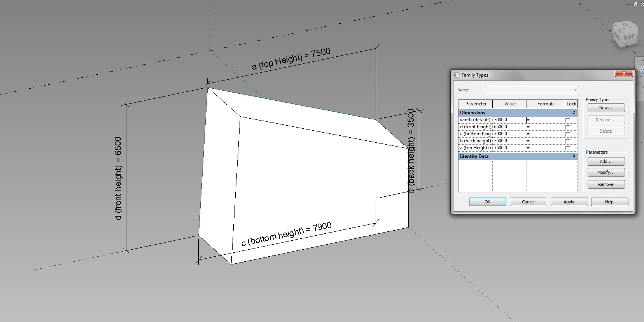Screen dimensions: 644x322
Task: Close the Family Types dialog
Action: click(624, 73)
